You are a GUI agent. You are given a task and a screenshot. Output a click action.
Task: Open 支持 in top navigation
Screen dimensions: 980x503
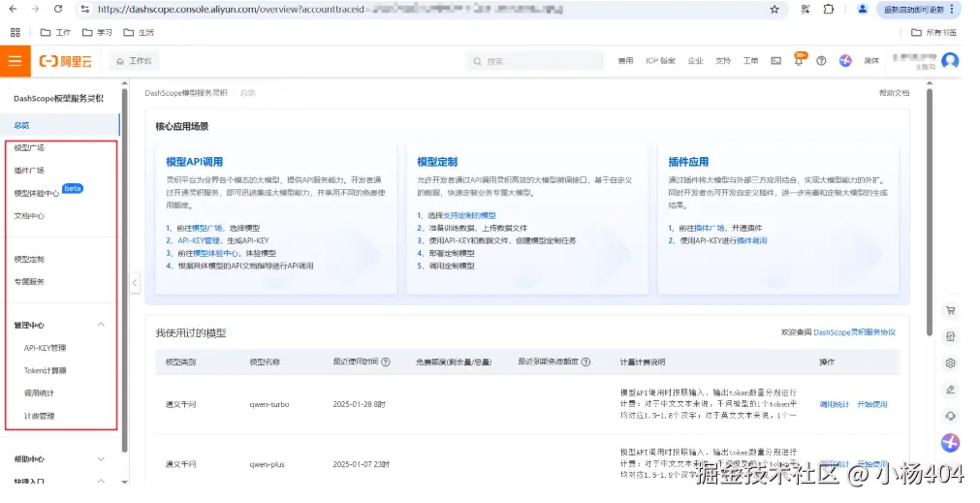pos(723,61)
